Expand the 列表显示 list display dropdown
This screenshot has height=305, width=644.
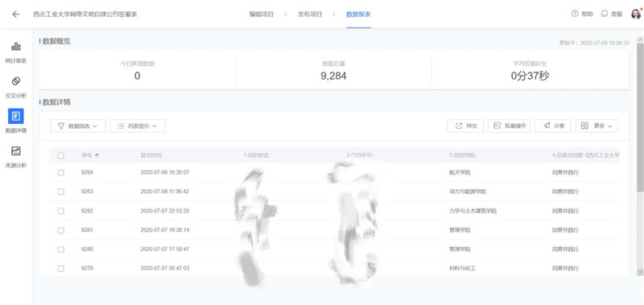click(138, 126)
